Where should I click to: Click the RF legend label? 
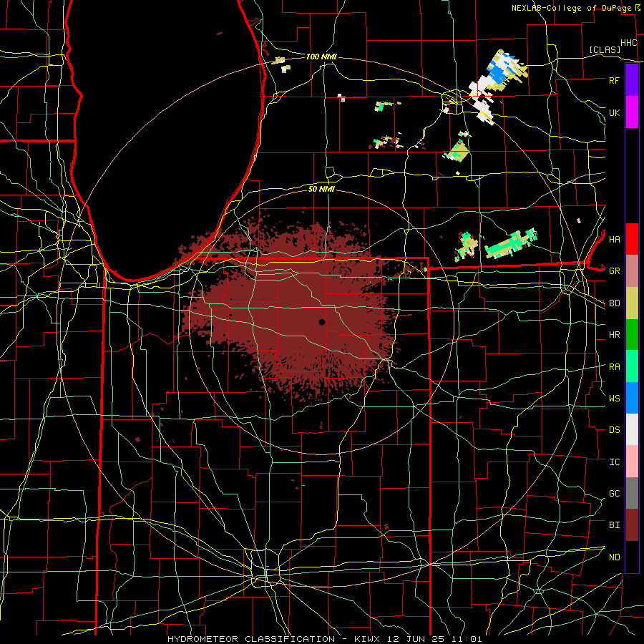pyautogui.click(x=614, y=80)
